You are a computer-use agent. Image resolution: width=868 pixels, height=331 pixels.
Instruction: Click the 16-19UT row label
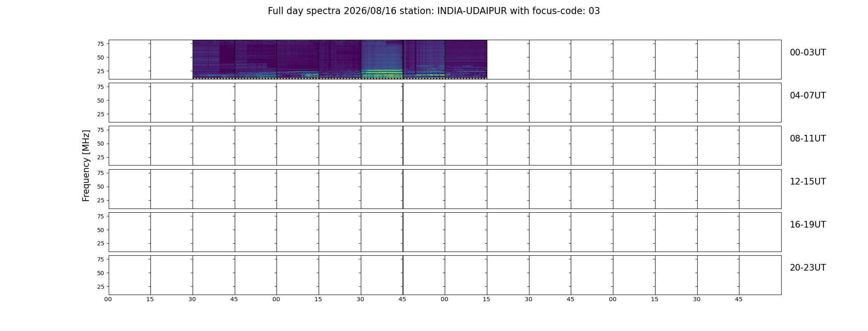808,225
